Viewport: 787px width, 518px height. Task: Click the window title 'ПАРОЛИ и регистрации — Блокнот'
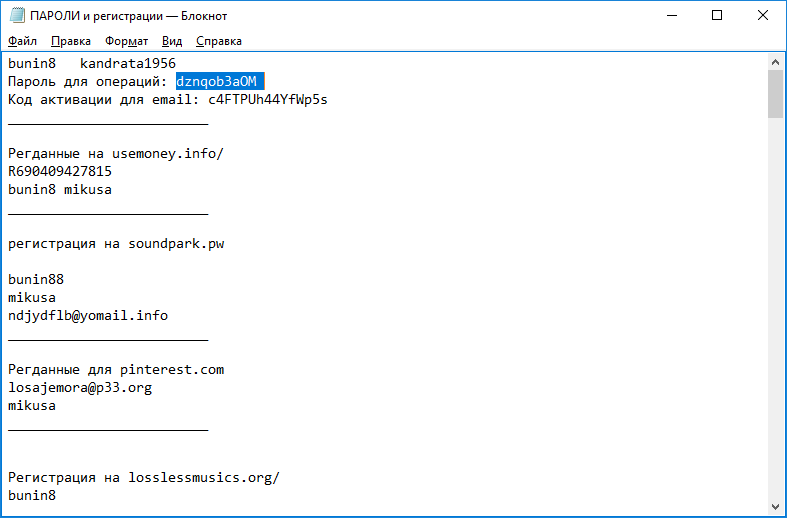128,16
